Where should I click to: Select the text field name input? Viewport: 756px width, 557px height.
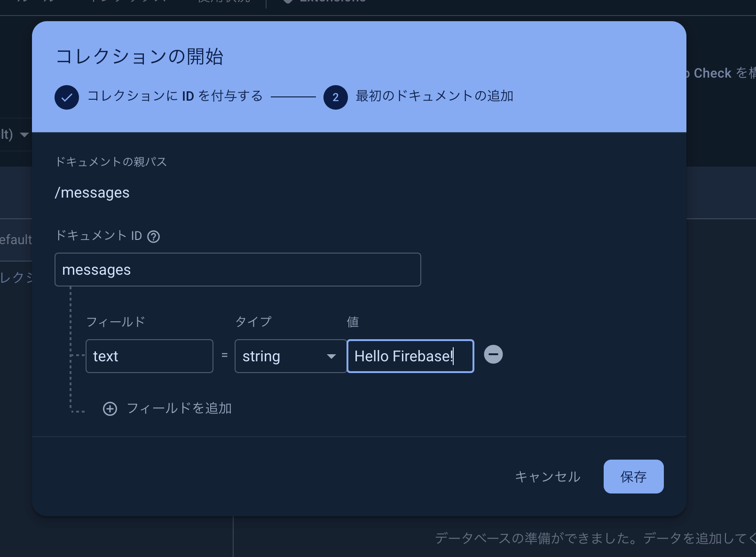click(149, 356)
